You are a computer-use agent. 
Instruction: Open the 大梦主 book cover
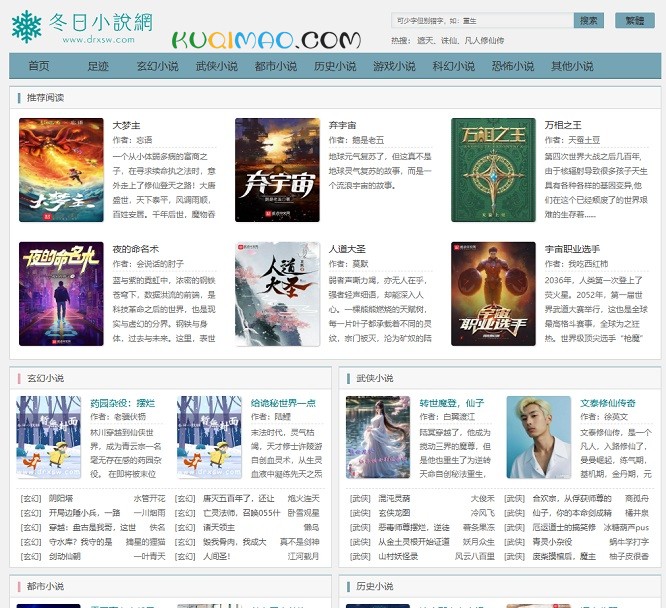tap(61, 170)
